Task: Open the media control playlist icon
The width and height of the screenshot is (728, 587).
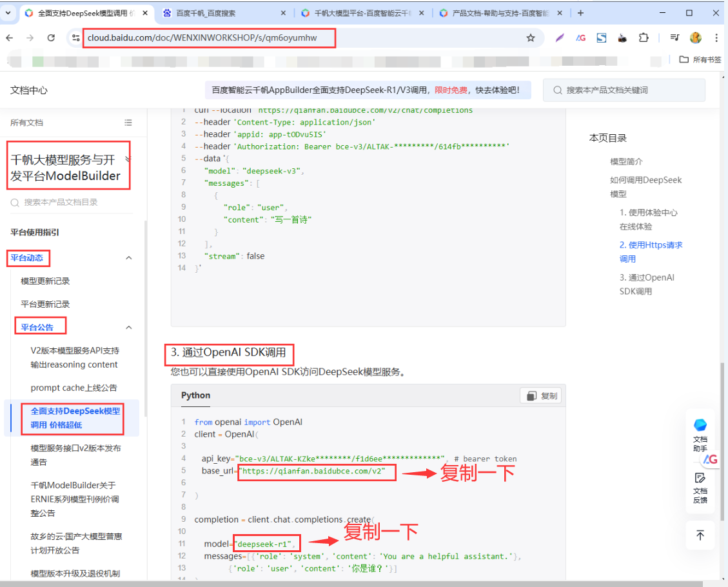Action: (674, 37)
